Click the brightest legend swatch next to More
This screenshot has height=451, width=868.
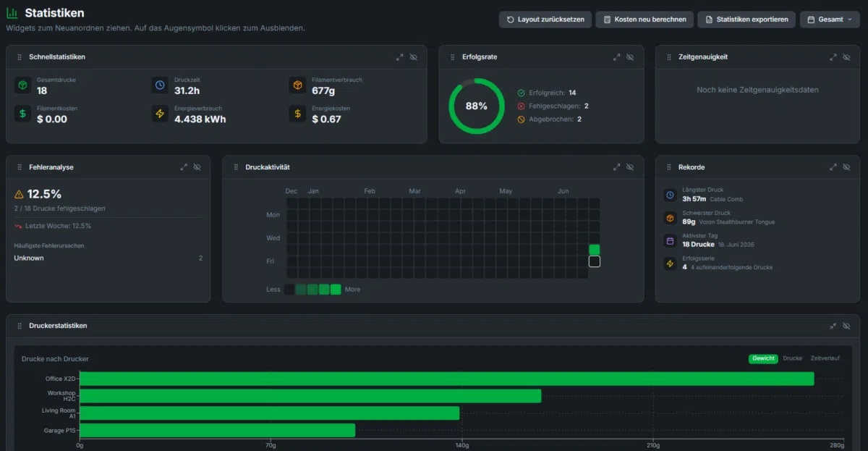coord(336,290)
